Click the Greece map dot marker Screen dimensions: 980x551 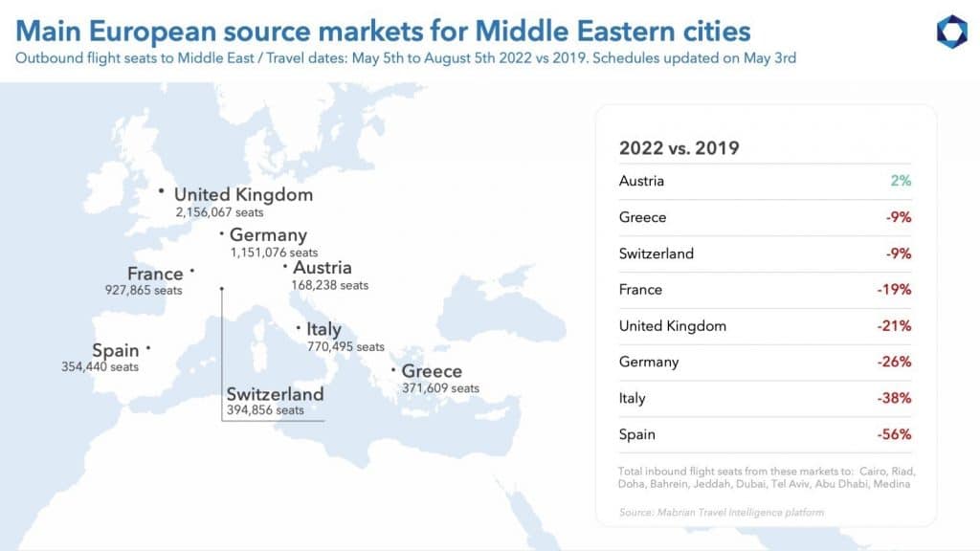393,370
